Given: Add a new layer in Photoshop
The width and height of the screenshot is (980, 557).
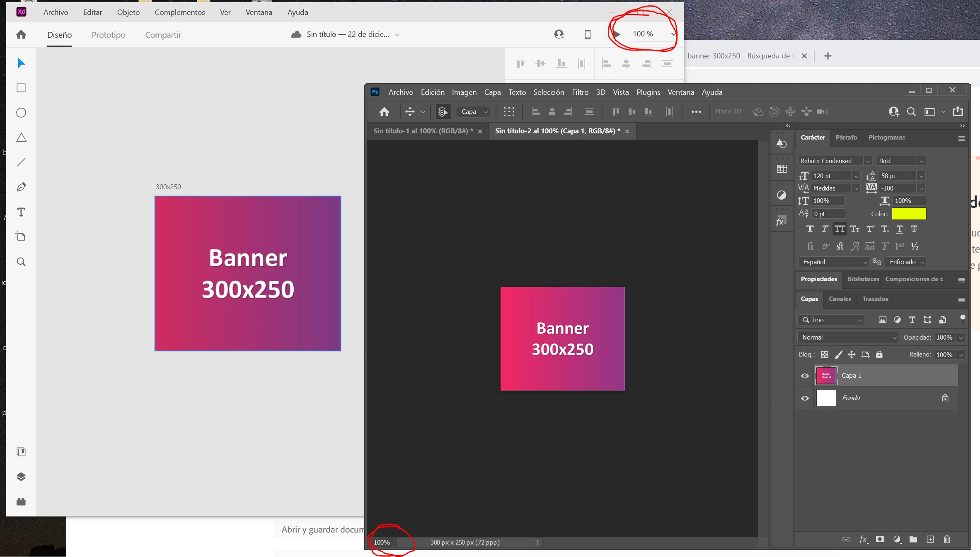Looking at the screenshot, I should 930,539.
